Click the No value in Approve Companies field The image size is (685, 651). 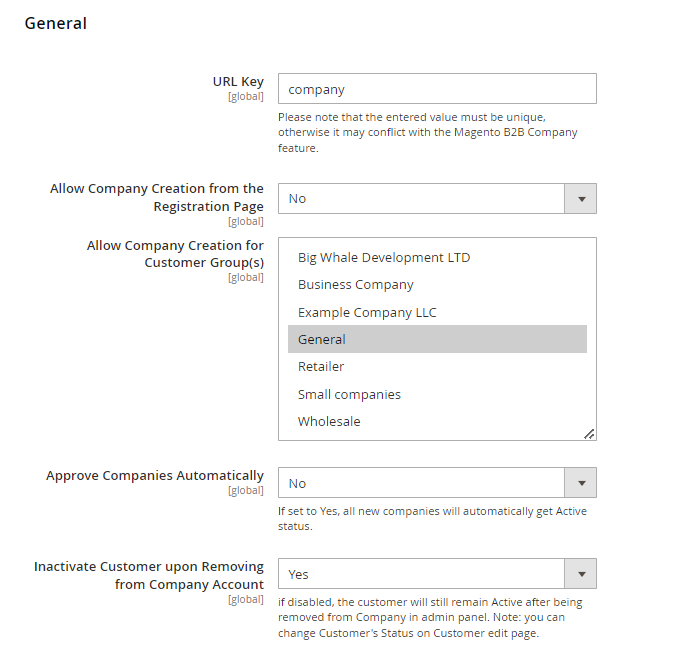[x=297, y=483]
